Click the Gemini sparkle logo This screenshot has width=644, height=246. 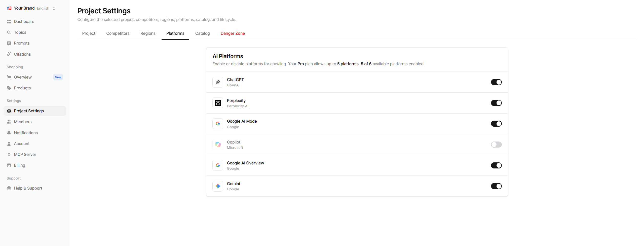[x=218, y=186]
